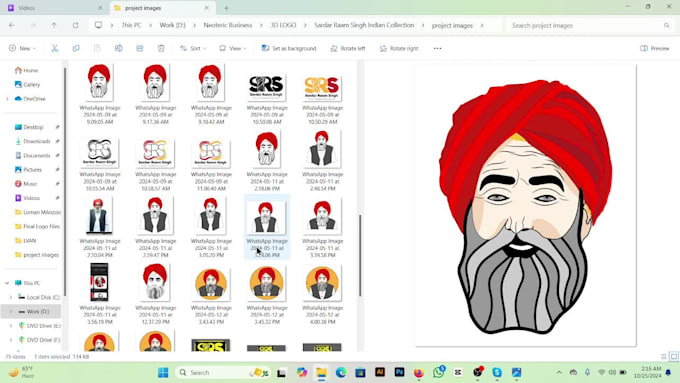The image size is (680, 383).
Task: Toggle the Preview pane button
Action: pos(655,48)
